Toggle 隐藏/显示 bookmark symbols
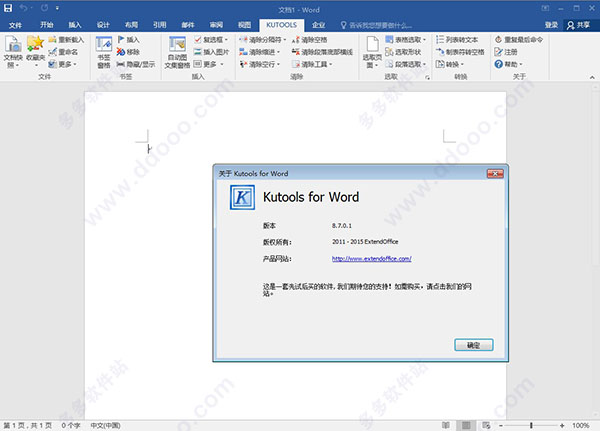The height and width of the screenshot is (431, 600). coord(136,64)
